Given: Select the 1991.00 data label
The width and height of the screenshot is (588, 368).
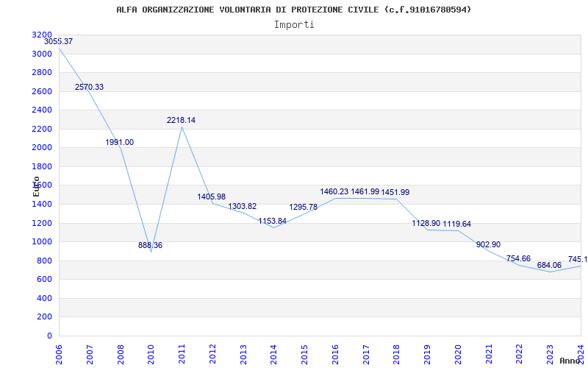Looking at the screenshot, I should pyautogui.click(x=120, y=142).
